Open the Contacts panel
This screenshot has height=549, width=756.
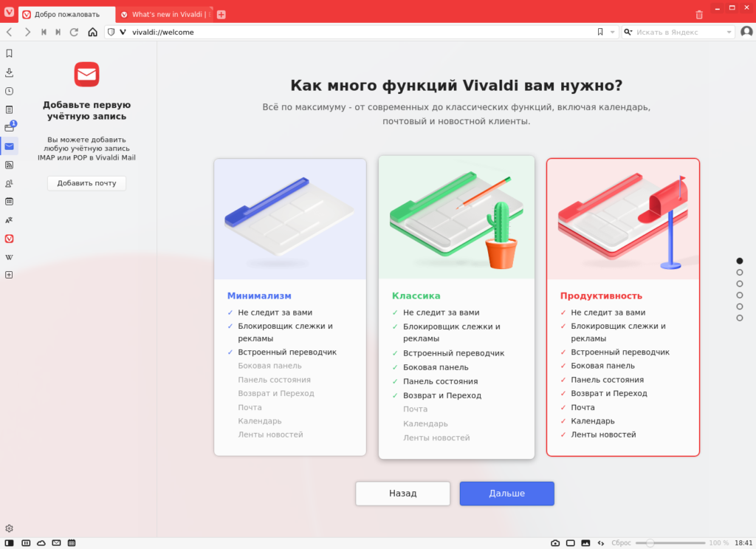pos(9,183)
